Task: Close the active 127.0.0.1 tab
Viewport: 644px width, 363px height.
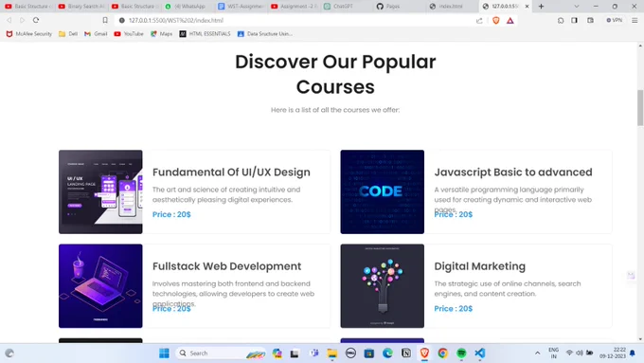Action: click(x=527, y=7)
